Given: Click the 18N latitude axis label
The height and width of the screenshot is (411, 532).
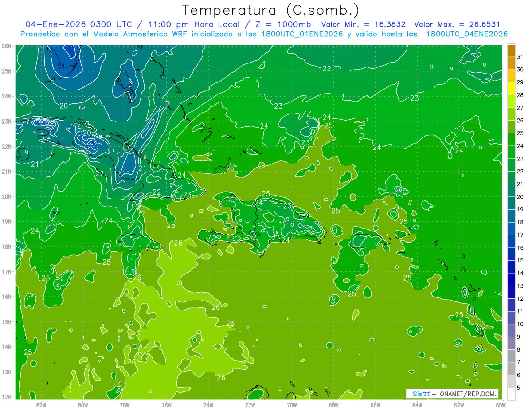Looking at the screenshot, I should (7, 247).
